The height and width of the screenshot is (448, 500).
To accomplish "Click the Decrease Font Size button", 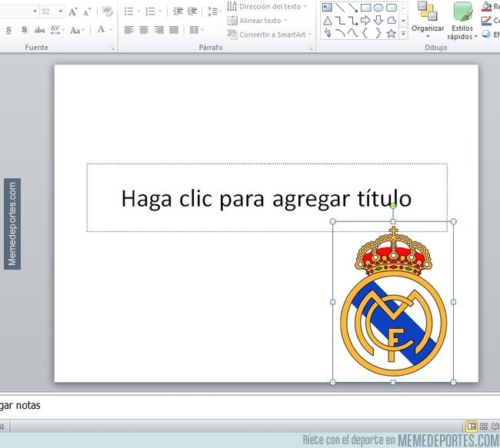I will point(87,12).
